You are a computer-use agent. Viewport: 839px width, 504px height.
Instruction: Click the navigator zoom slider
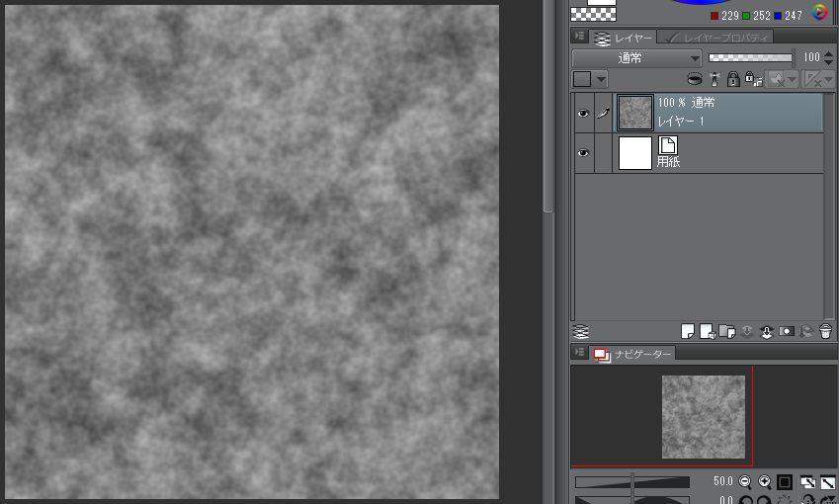(631, 482)
